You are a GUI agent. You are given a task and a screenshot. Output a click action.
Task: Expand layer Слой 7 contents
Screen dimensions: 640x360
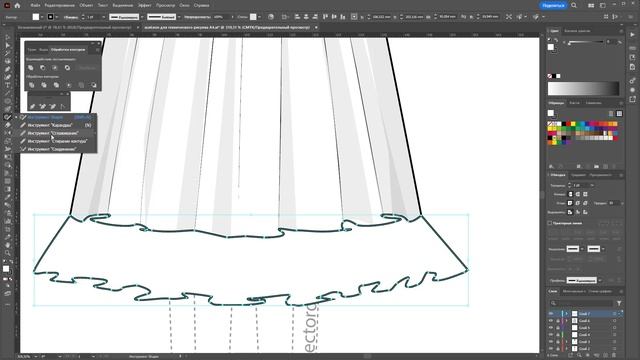(567, 313)
